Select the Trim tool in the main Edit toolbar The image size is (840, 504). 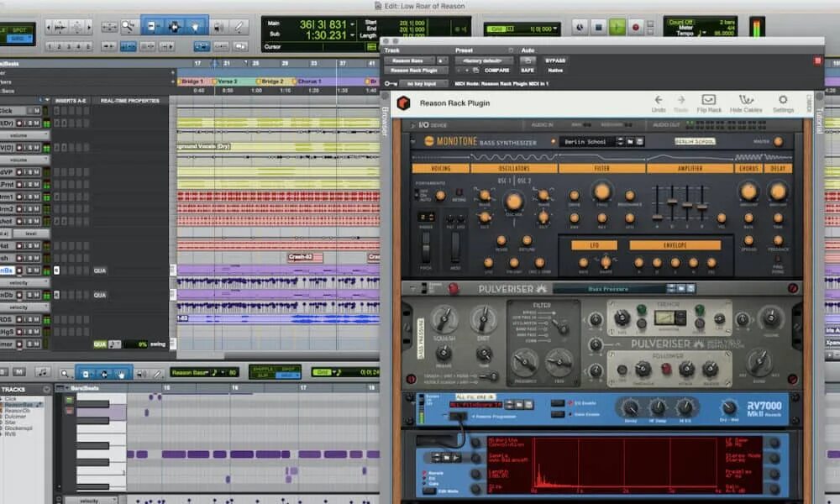(152, 26)
